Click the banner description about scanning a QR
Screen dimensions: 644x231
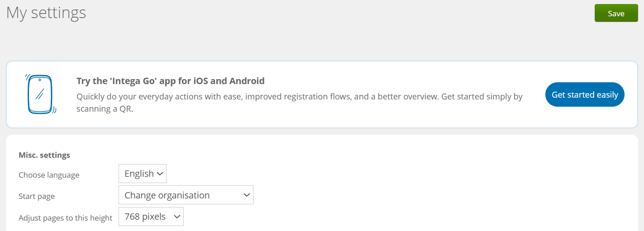(x=299, y=103)
